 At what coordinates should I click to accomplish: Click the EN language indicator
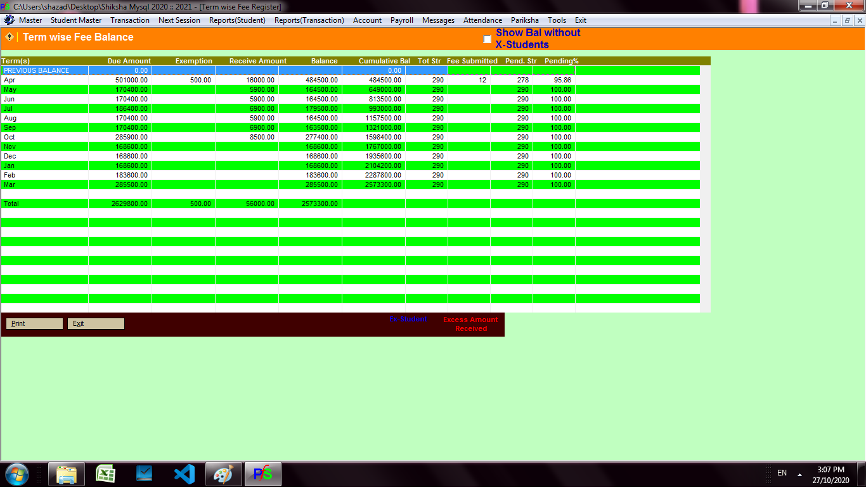[782, 473]
